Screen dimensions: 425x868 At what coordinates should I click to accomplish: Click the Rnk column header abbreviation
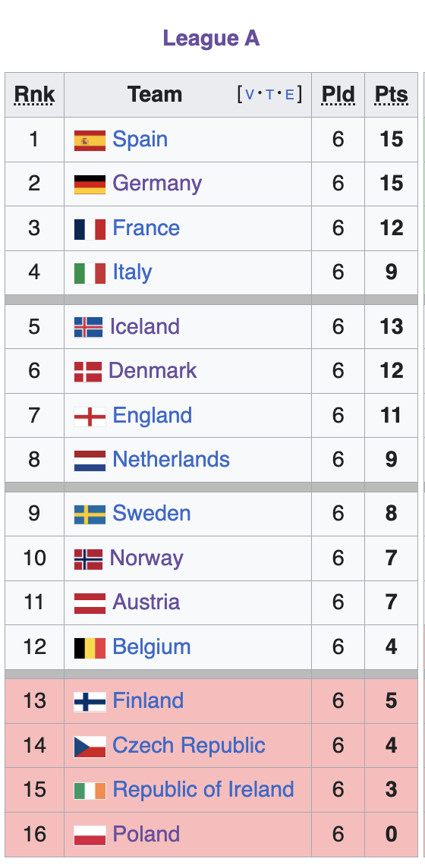pyautogui.click(x=34, y=95)
